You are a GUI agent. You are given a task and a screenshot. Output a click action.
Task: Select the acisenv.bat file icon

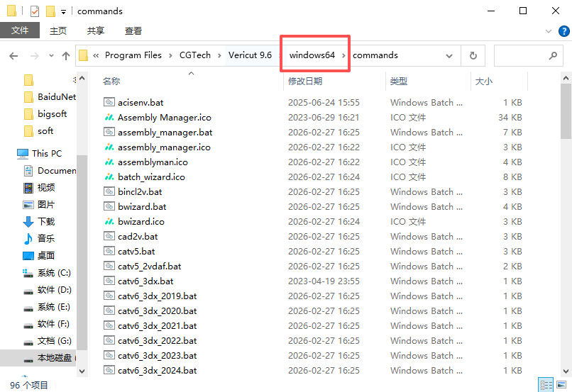[109, 102]
